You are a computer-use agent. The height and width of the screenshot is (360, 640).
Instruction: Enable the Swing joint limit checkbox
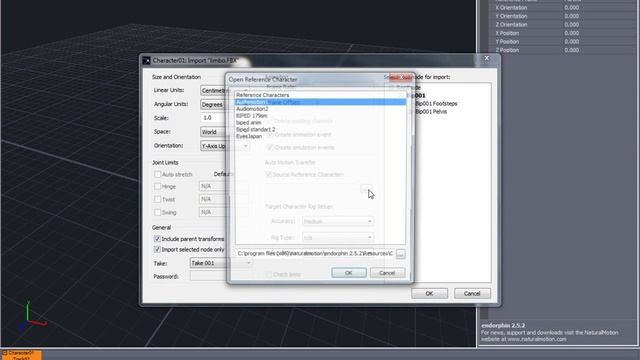coord(158,212)
